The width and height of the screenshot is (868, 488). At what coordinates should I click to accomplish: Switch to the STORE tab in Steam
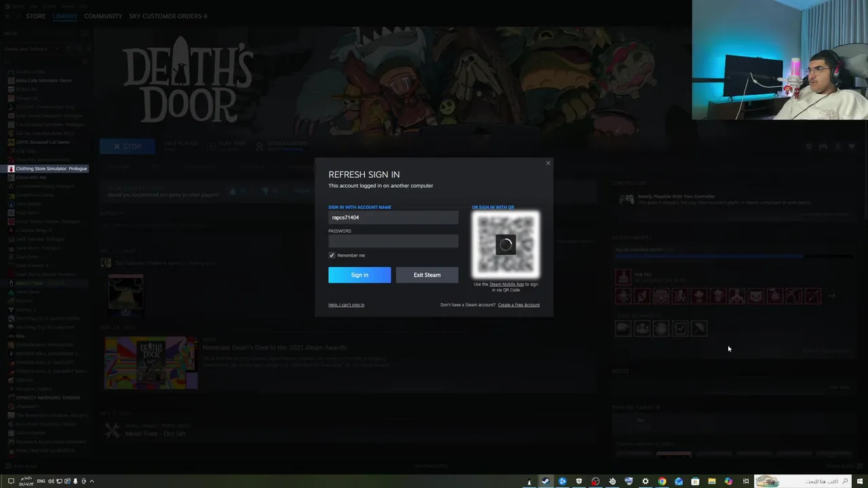click(36, 16)
